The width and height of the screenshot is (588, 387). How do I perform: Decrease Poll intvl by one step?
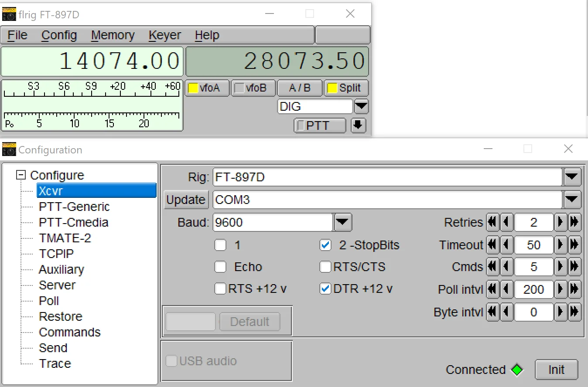pos(506,289)
